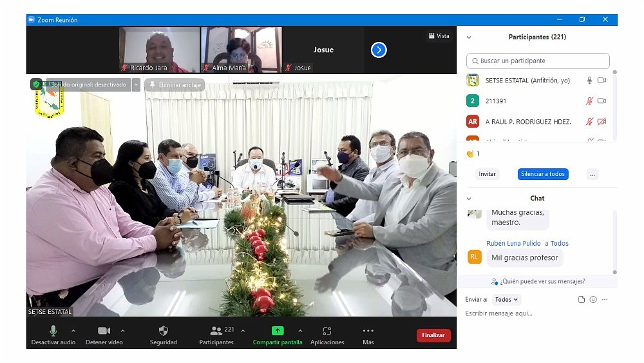Click the red Finalizar button
644x363 pixels.
tap(433, 335)
